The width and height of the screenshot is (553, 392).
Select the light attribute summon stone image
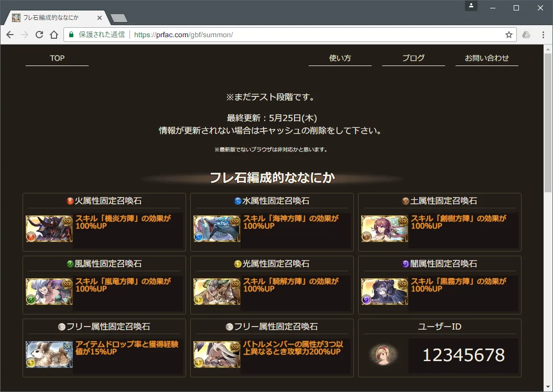(x=217, y=291)
